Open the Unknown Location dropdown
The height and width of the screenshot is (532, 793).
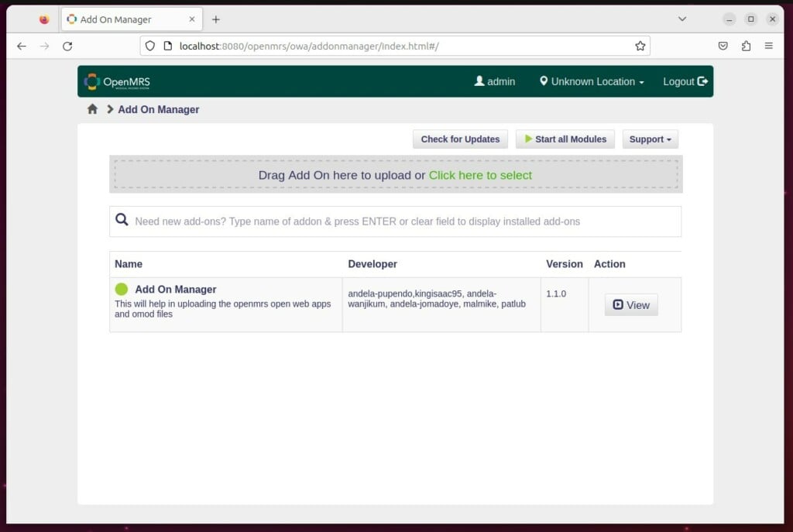pyautogui.click(x=590, y=81)
